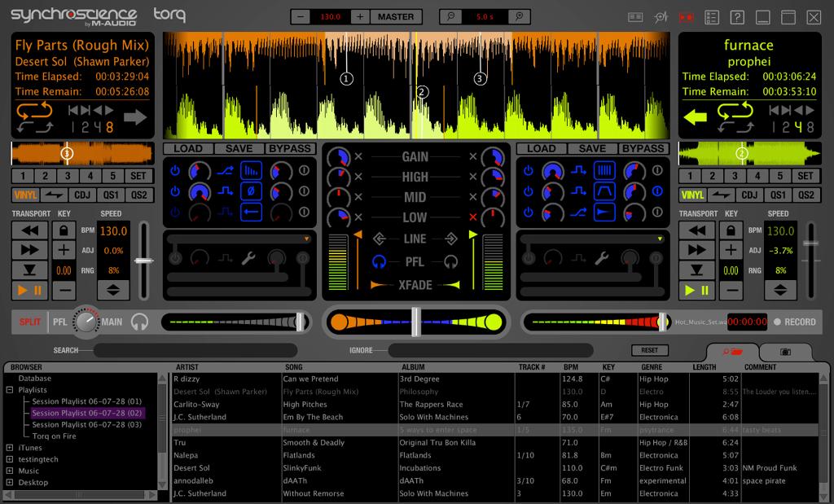The image size is (834, 504).
Task: Click BYPASS on the left effects rack
Action: [x=290, y=148]
